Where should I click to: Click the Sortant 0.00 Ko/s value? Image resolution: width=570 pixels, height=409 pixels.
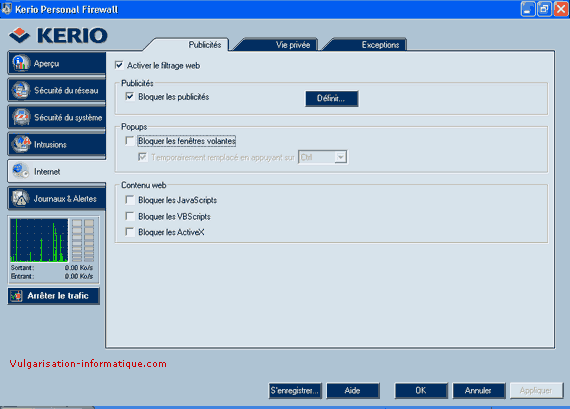[x=79, y=268]
